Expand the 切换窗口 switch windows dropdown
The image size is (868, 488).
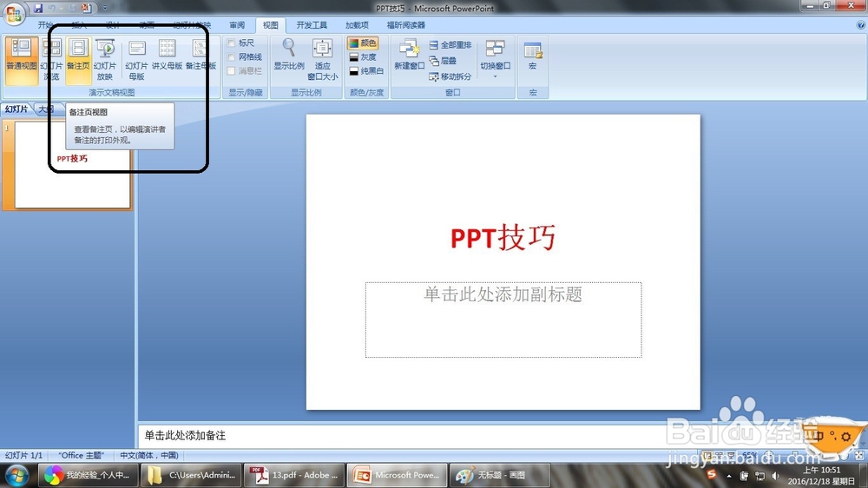(x=495, y=60)
